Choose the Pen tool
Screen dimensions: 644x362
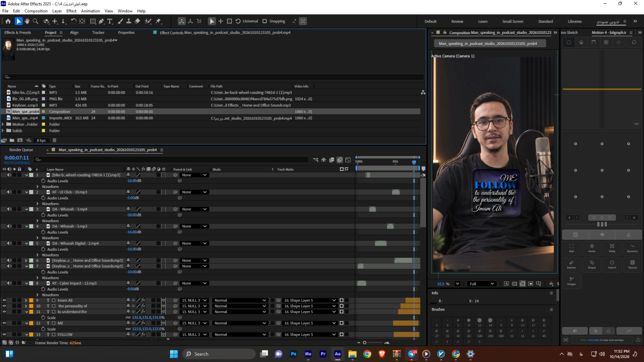click(x=101, y=21)
